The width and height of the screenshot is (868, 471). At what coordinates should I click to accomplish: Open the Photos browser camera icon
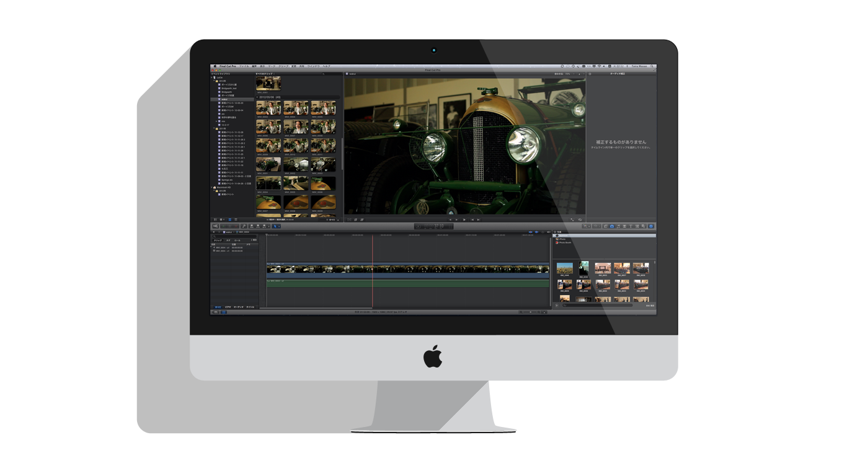(x=611, y=226)
